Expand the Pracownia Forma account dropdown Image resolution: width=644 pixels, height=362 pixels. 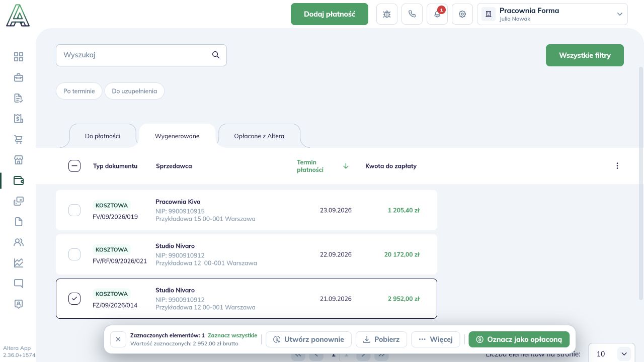coord(552,14)
